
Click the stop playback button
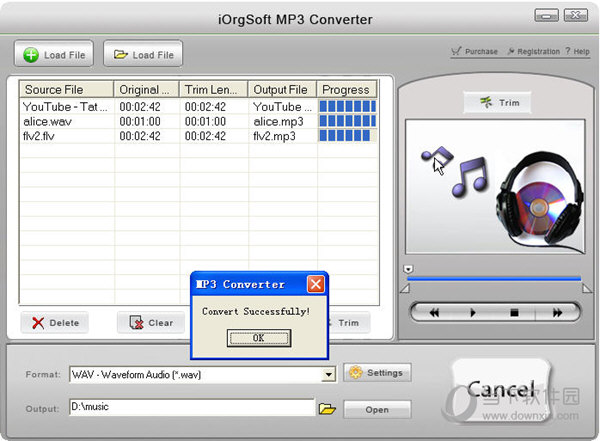click(x=514, y=313)
